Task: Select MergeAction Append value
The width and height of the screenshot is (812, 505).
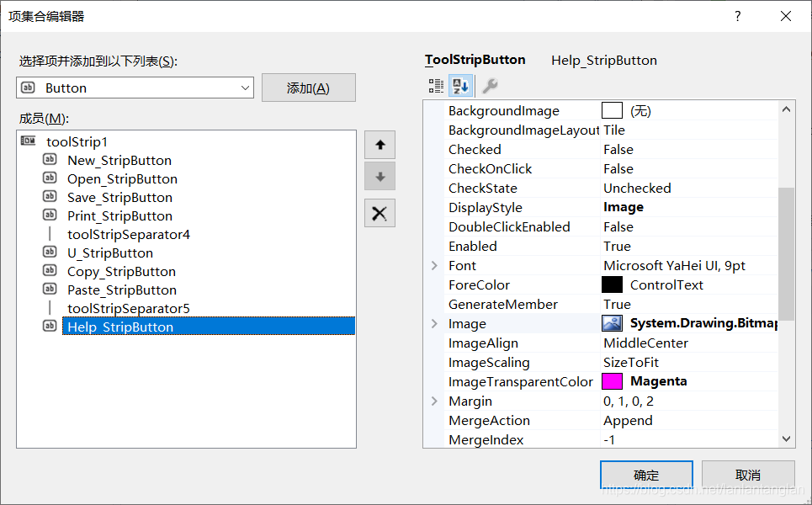Action: pyautogui.click(x=628, y=420)
